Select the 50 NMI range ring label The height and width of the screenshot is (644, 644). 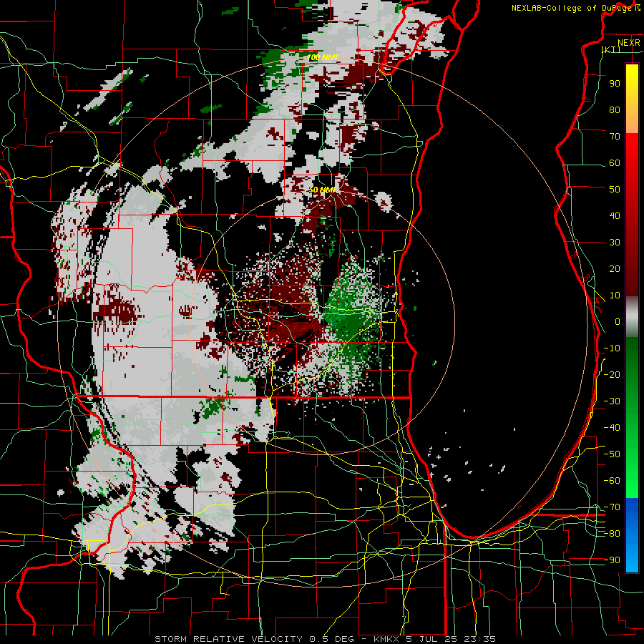click(x=322, y=190)
